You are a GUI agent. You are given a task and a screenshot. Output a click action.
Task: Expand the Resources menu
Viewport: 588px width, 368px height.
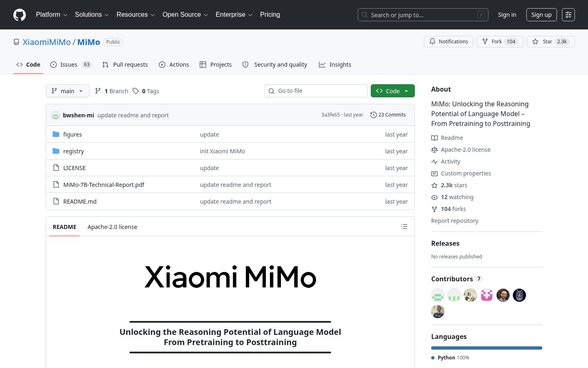tap(136, 15)
